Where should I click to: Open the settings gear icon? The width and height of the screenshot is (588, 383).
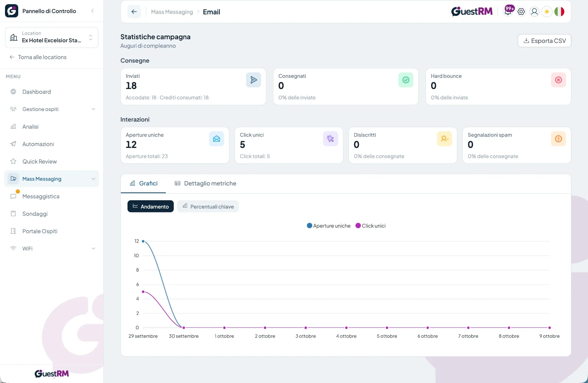click(x=521, y=12)
